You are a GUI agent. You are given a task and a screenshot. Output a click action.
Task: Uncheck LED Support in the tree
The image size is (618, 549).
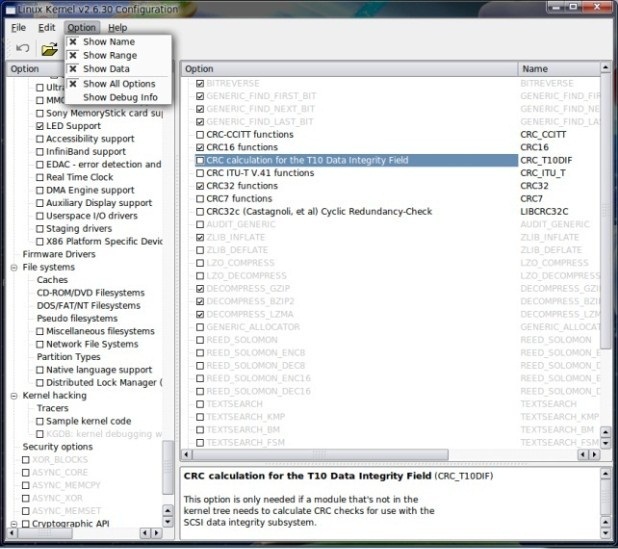40,126
